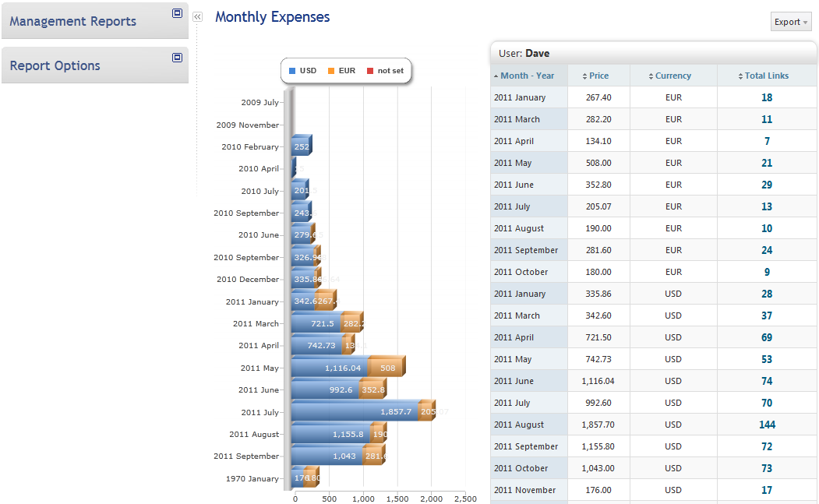Collapse the Report Options panel icon

click(x=177, y=57)
